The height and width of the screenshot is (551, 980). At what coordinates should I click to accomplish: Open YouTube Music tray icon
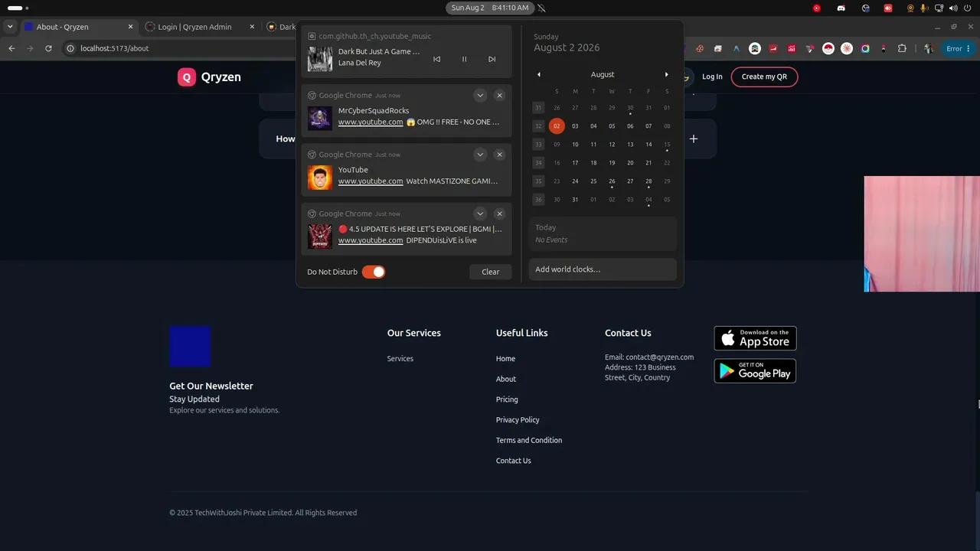pos(817,8)
